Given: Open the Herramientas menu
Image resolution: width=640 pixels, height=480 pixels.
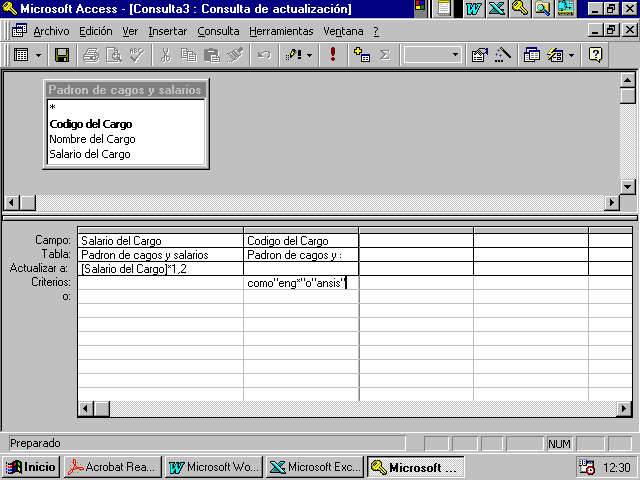Looking at the screenshot, I should 281,31.
